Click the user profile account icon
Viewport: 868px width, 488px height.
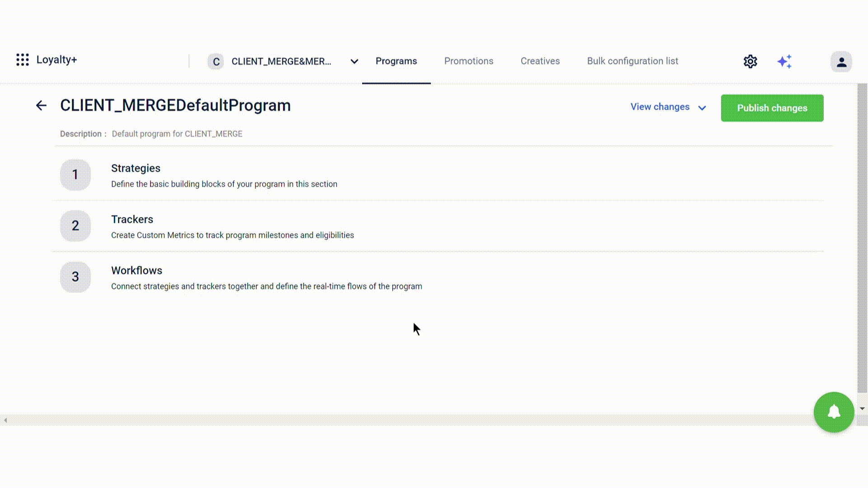841,61
